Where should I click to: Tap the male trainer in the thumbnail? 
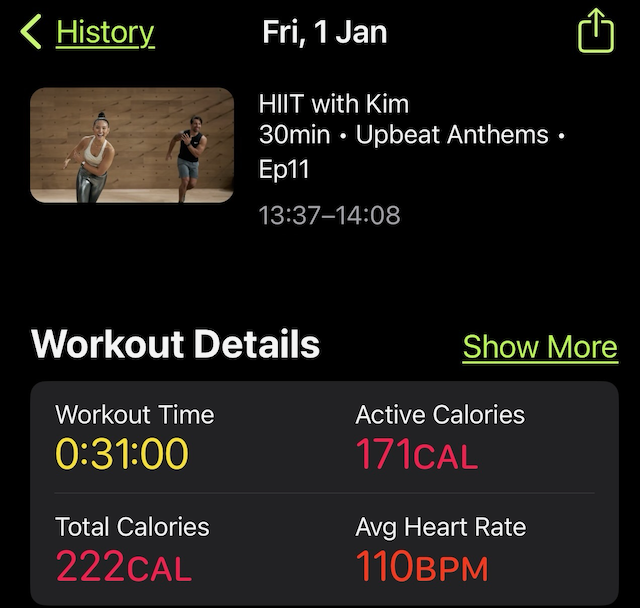pyautogui.click(x=188, y=157)
